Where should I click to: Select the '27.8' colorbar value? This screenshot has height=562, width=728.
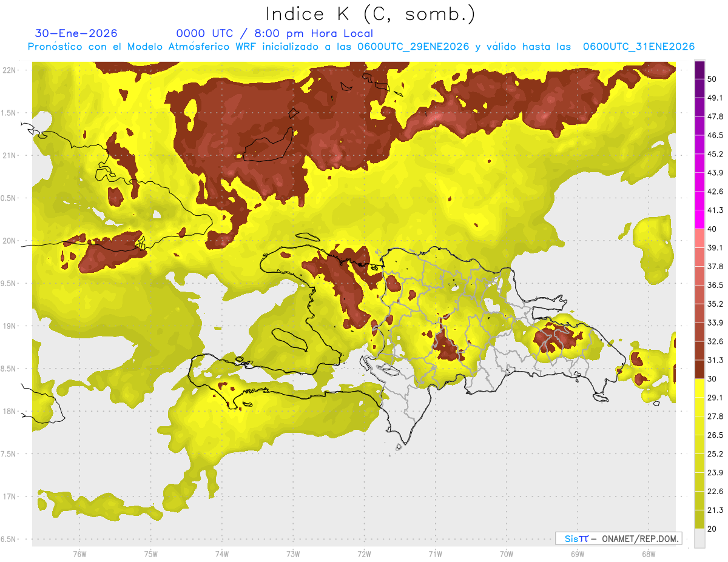click(x=715, y=417)
